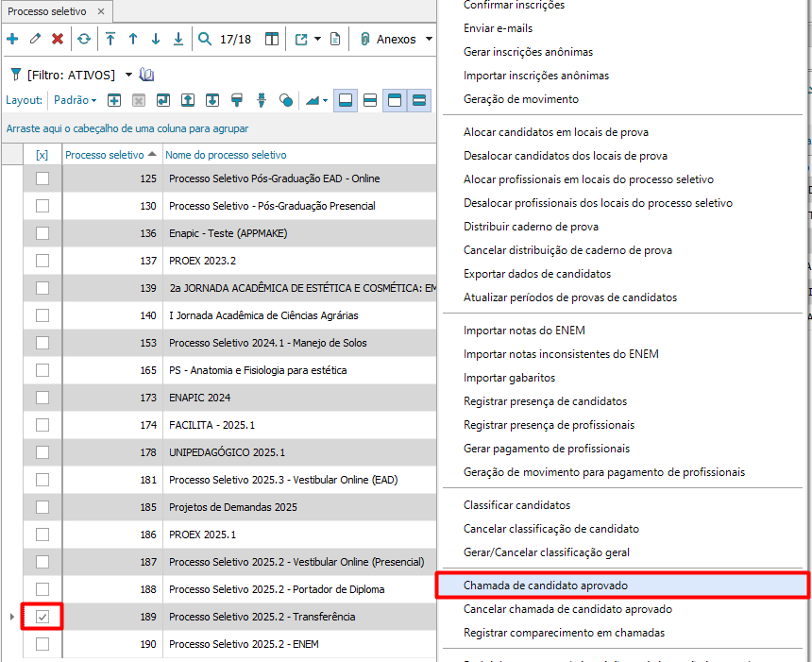Sort by 'Nome do processo seletivo' column header
812x662 pixels.
[x=227, y=155]
